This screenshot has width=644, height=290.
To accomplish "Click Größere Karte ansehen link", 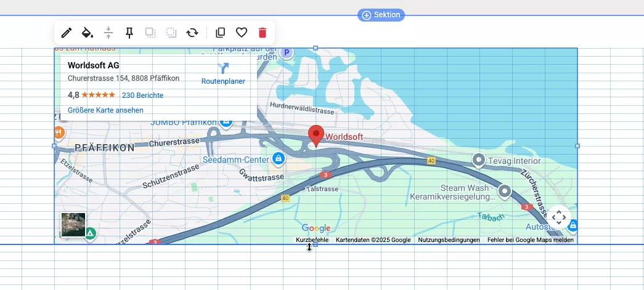I will 105,110.
